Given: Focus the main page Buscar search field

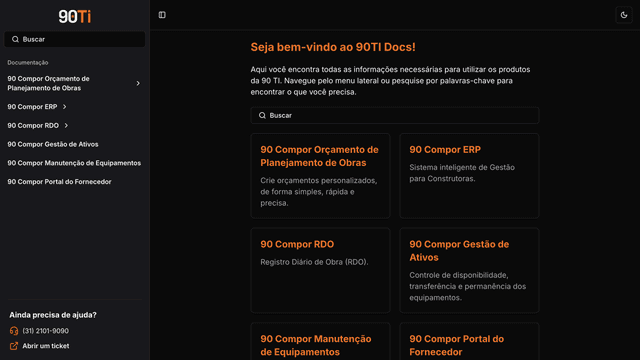Looking at the screenshot, I should point(395,116).
